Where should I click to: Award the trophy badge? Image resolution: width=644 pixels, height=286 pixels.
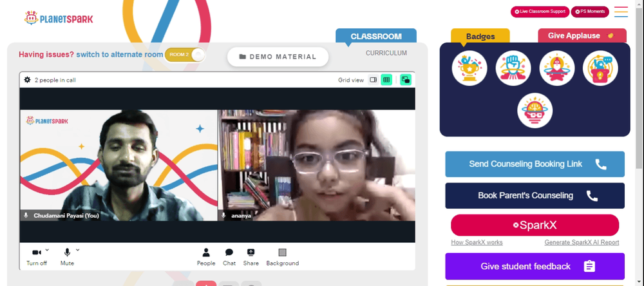pos(469,68)
